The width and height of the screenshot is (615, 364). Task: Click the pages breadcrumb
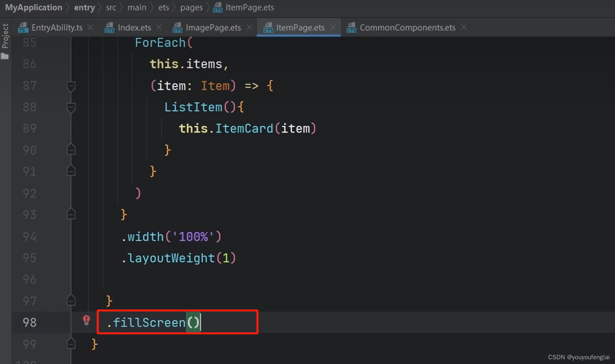(x=191, y=7)
